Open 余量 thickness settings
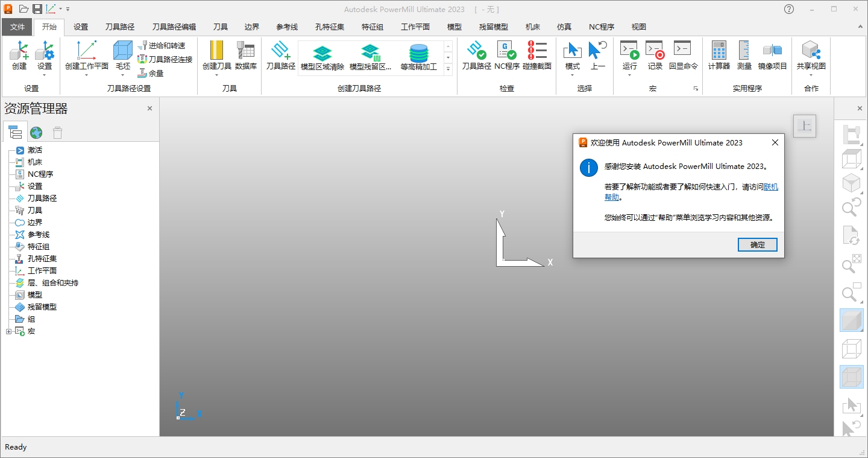This screenshot has height=458, width=868. point(151,73)
